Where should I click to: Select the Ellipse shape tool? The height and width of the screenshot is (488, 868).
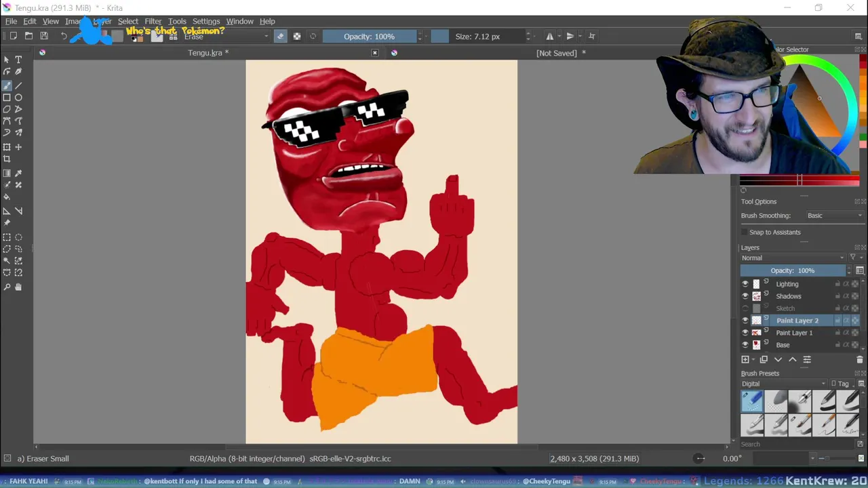tap(18, 98)
